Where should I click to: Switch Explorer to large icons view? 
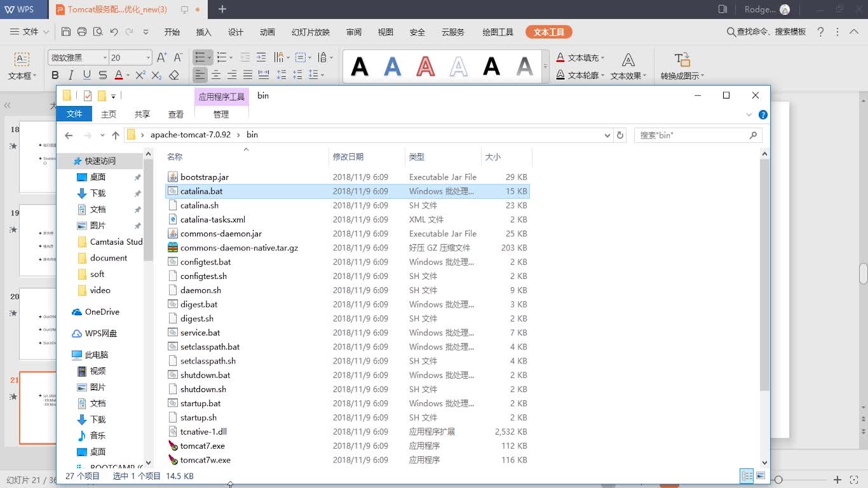[761, 476]
